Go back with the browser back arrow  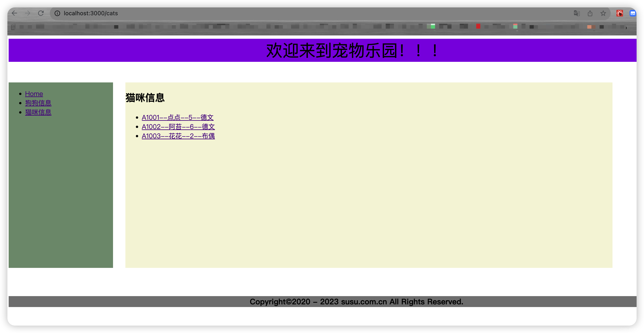(14, 13)
